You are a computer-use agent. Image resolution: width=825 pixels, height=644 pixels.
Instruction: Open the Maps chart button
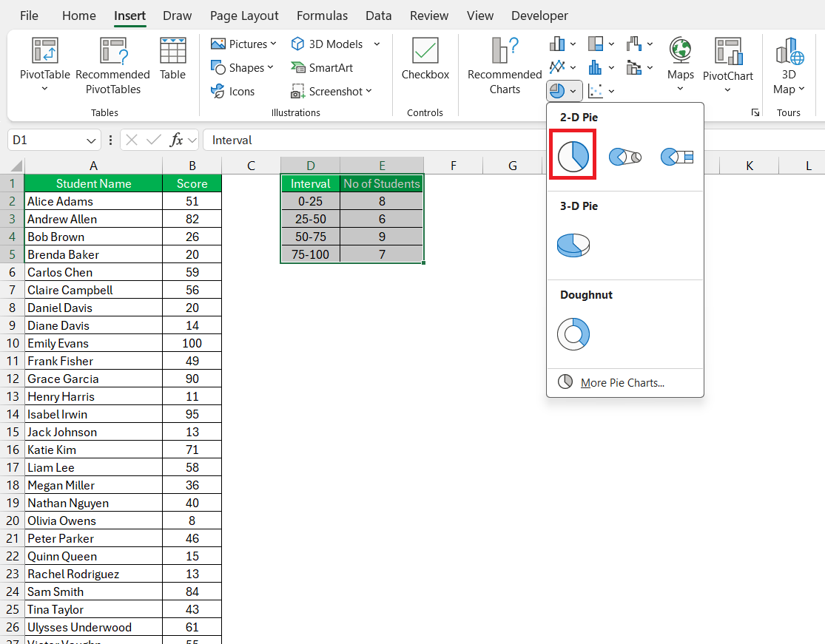click(x=680, y=65)
